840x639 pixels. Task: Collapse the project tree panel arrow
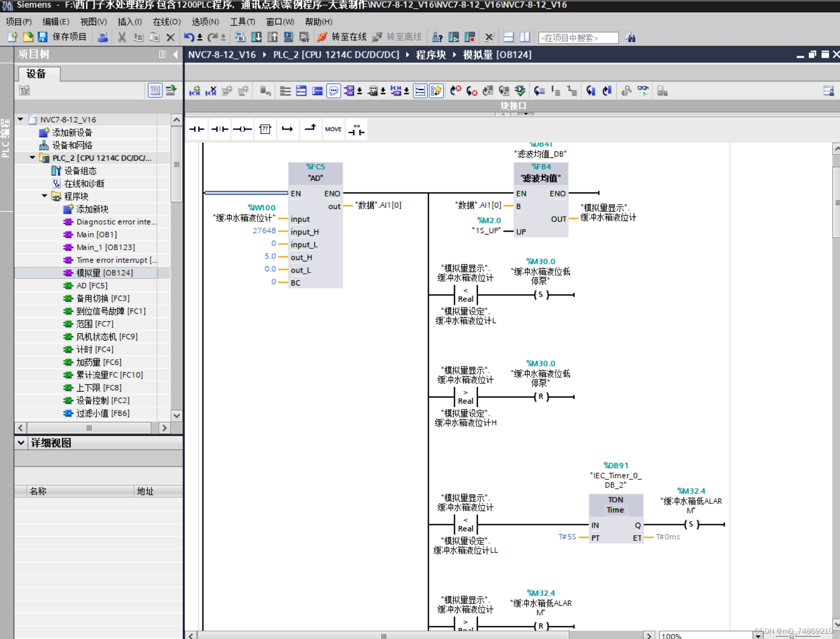[176, 55]
